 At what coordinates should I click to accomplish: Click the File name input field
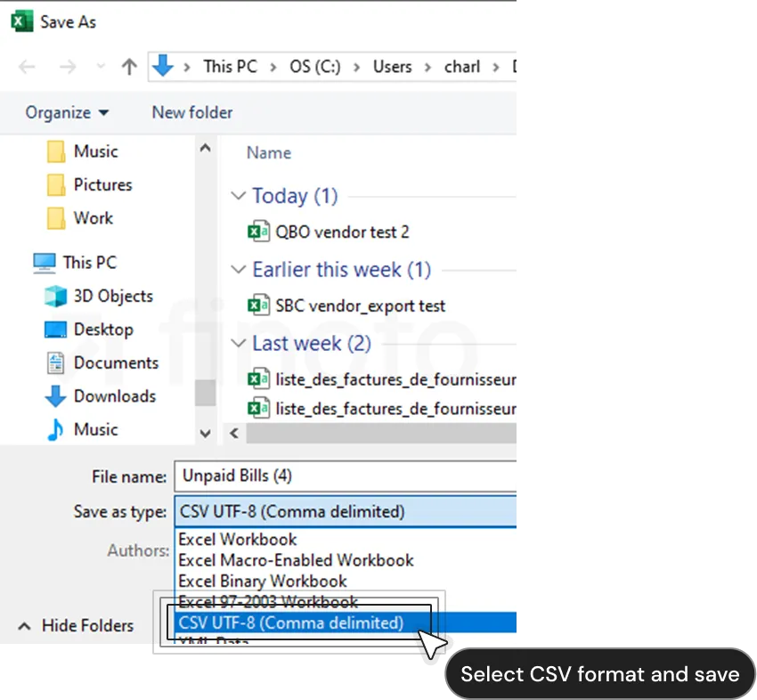[x=346, y=476]
